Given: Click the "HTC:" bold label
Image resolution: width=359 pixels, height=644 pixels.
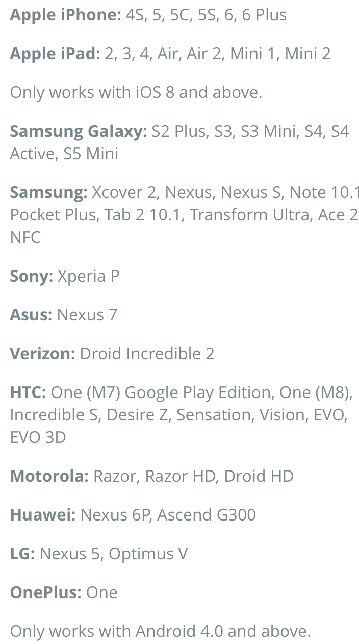Looking at the screenshot, I should [28, 392].
